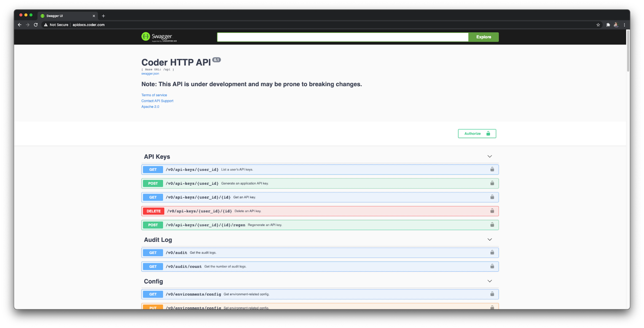The width and height of the screenshot is (644, 328).
Task: Click the 0.1 version badge
Action: coord(217,60)
